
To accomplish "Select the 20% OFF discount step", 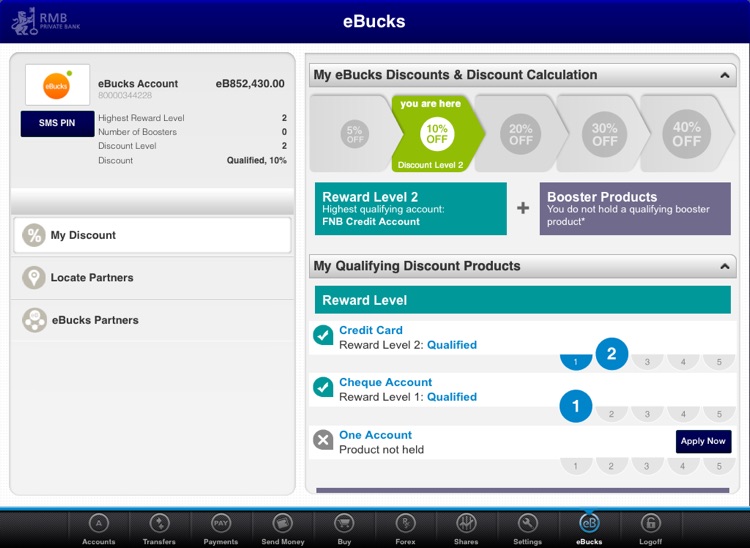I will pyautogui.click(x=520, y=134).
